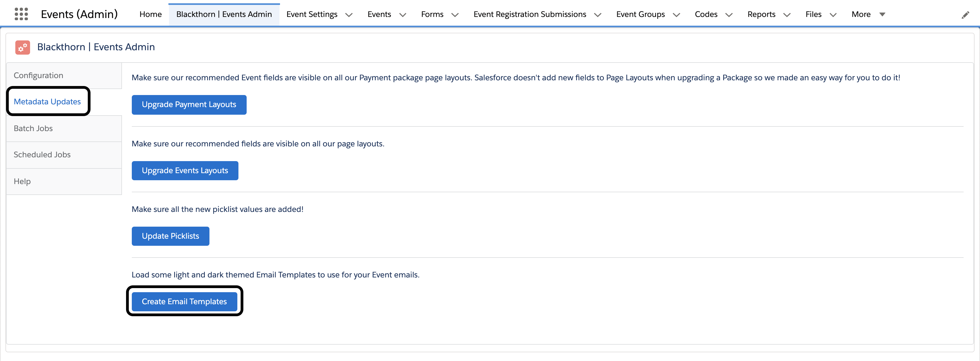Open the Files navigation tab
This screenshot has height=361, width=980.
tap(813, 14)
